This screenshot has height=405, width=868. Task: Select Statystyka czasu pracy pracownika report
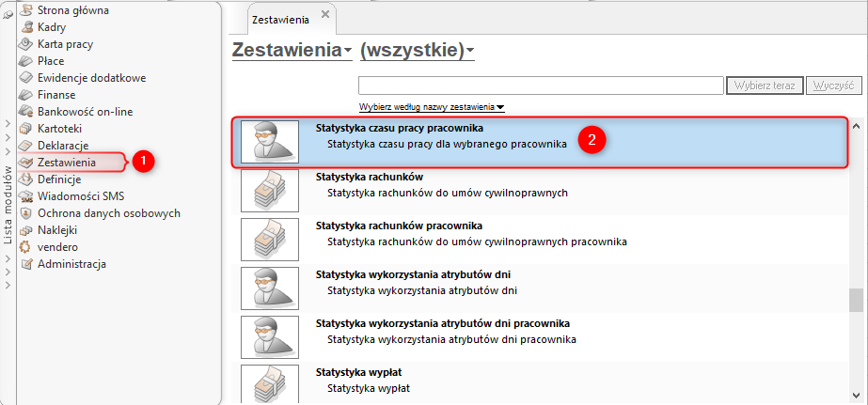(541, 142)
